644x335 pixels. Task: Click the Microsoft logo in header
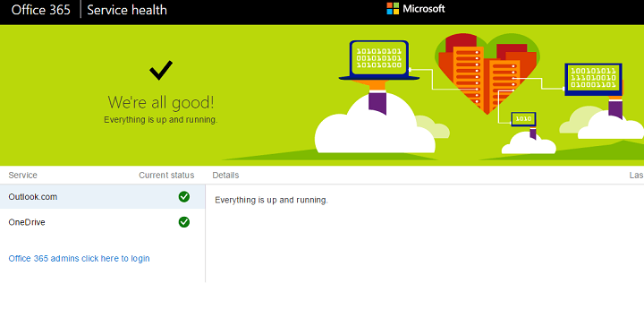click(416, 9)
